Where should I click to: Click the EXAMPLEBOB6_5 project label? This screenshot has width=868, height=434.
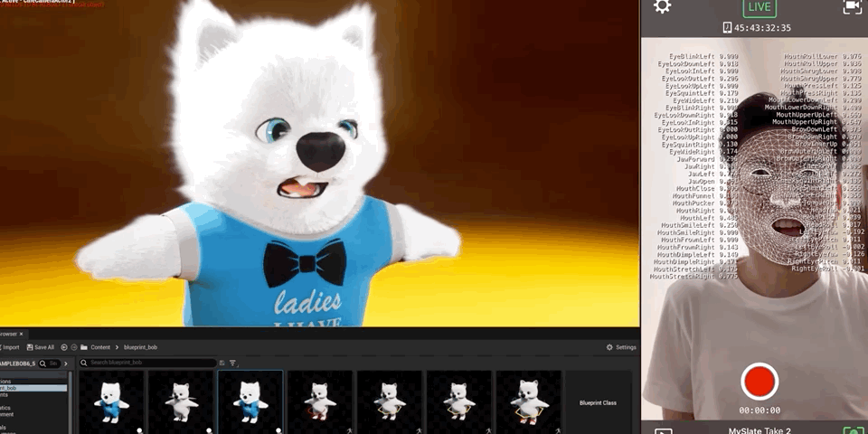point(18,363)
